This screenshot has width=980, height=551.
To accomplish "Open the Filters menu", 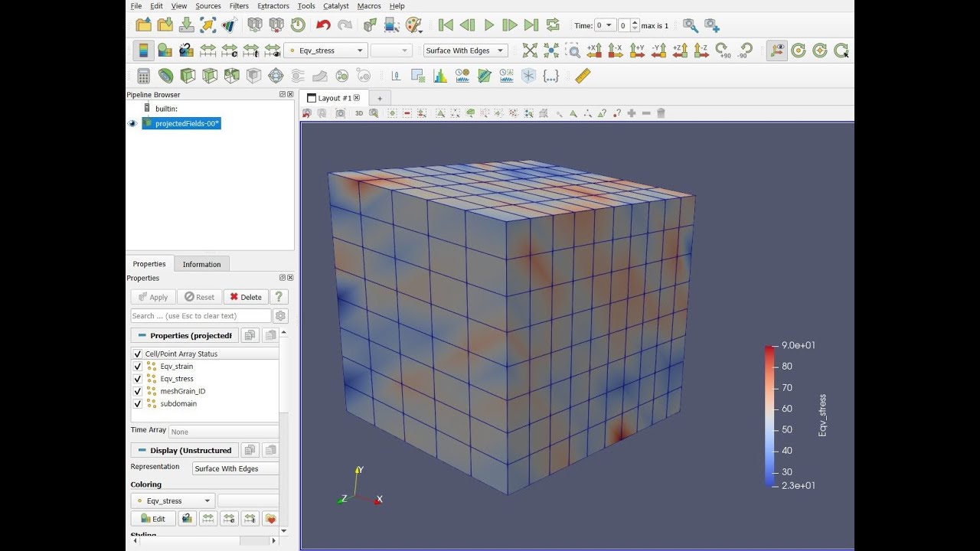I will click(239, 6).
